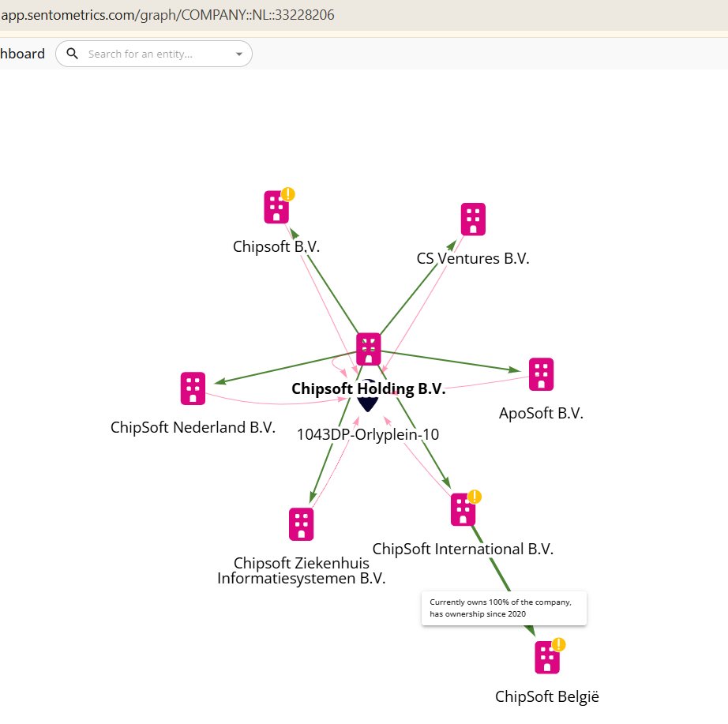Click the 'ChipSoft International B.V.' label

coord(463,549)
